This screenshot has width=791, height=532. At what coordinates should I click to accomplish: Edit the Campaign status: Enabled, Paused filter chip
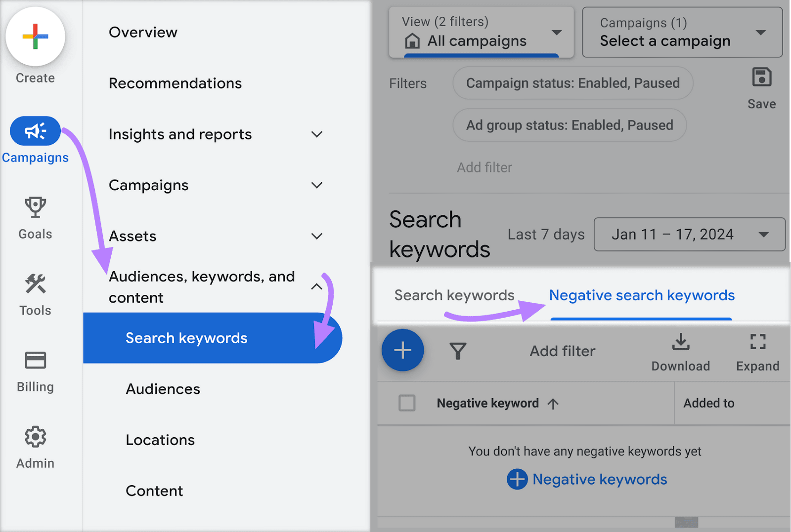572,83
